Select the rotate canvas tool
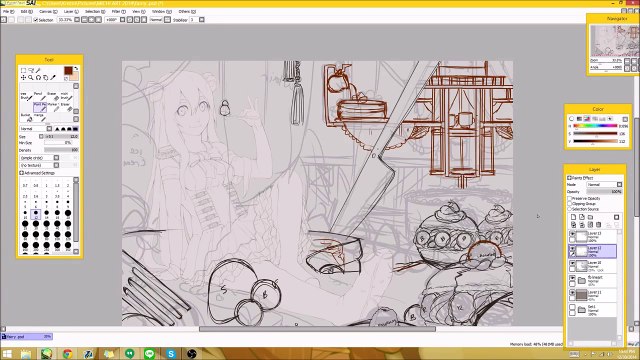The image size is (640, 360). tap(38, 78)
